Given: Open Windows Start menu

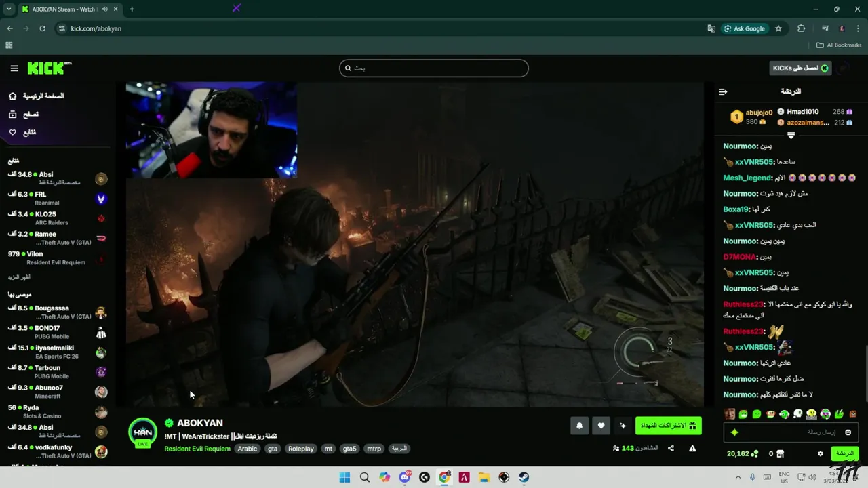Looking at the screenshot, I should coord(344,477).
